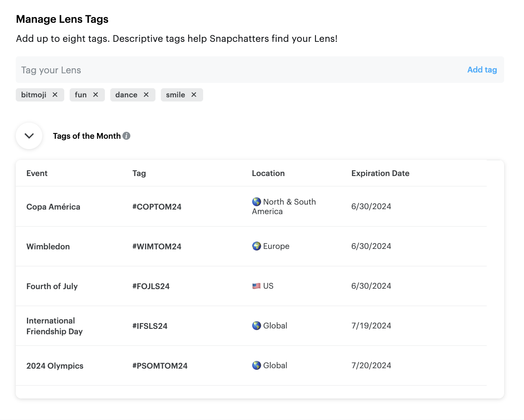Delete the dance tag
524x420 pixels.
click(146, 95)
